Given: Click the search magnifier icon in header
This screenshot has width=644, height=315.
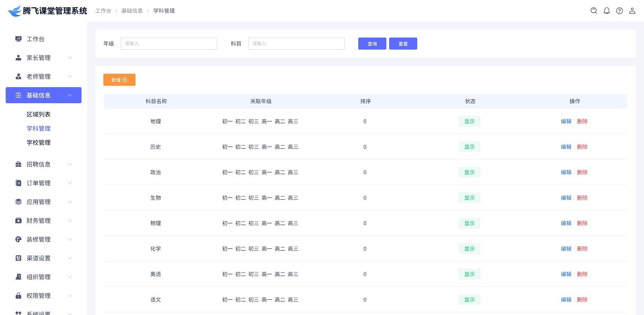Looking at the screenshot, I should [x=594, y=11].
